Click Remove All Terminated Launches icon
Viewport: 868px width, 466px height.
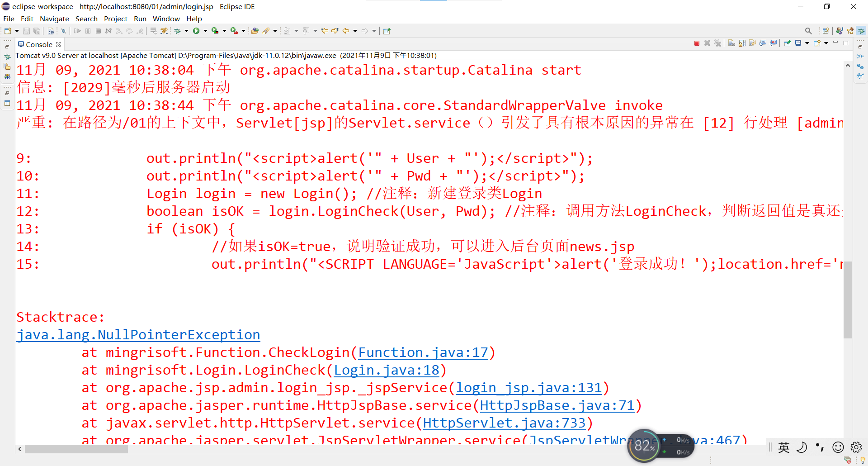pos(717,43)
